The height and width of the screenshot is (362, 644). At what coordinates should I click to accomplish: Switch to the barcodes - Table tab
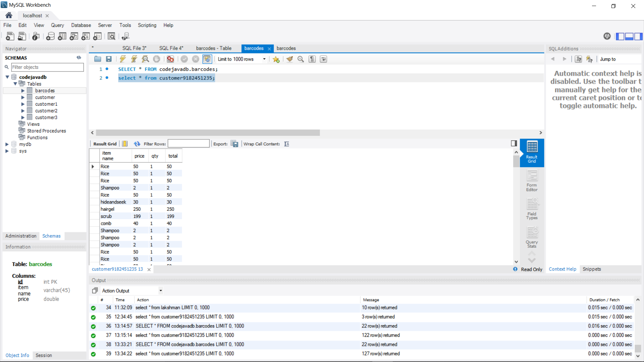click(214, 48)
